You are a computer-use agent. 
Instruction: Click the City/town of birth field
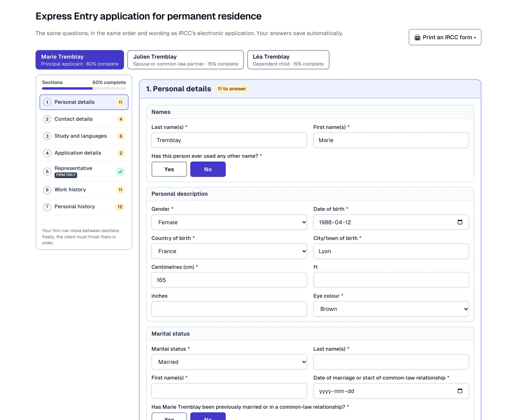coord(391,251)
